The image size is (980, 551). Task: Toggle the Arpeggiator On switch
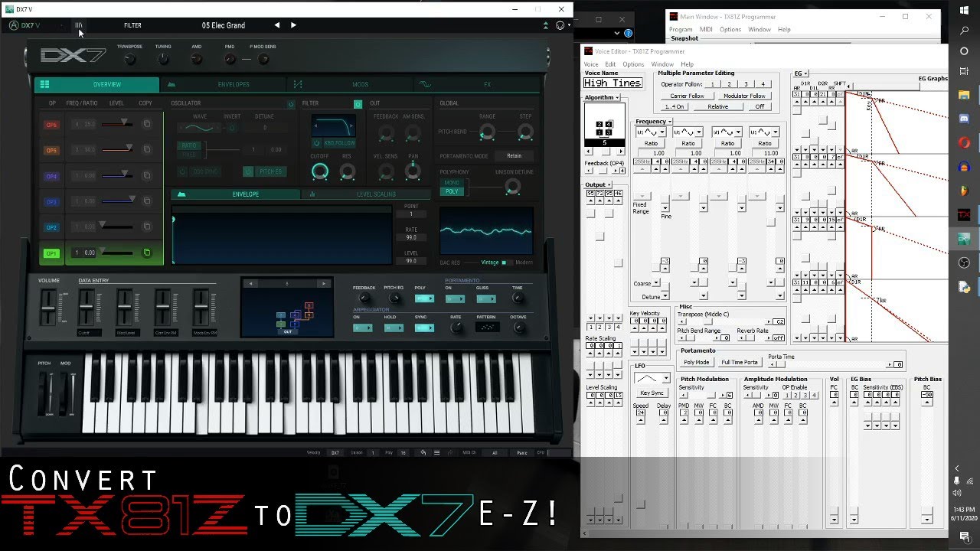point(363,328)
